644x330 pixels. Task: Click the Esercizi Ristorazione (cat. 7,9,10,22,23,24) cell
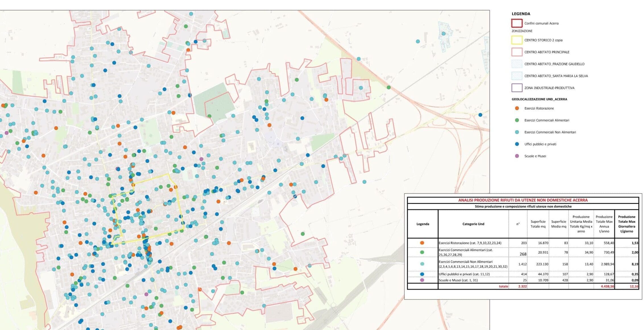click(x=470, y=243)
